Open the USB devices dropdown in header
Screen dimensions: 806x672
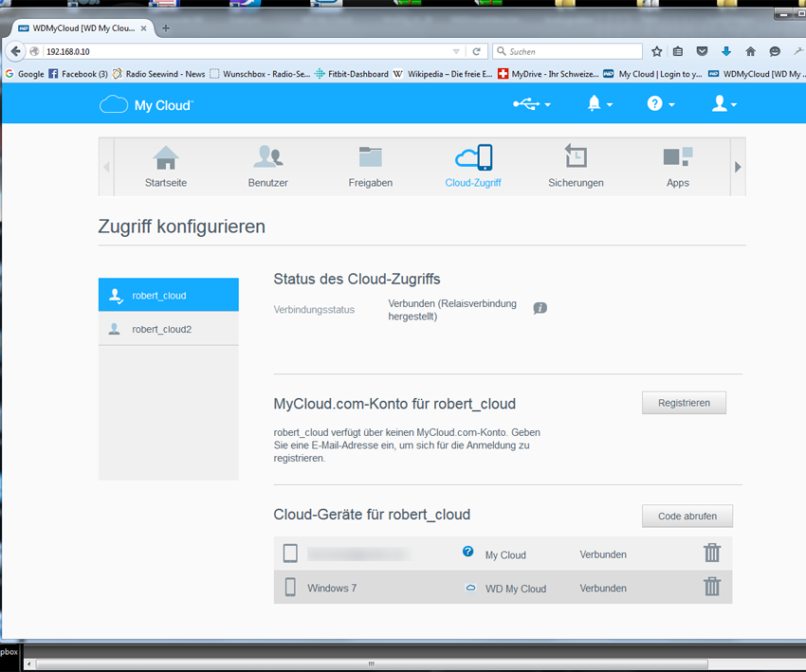coord(532,104)
